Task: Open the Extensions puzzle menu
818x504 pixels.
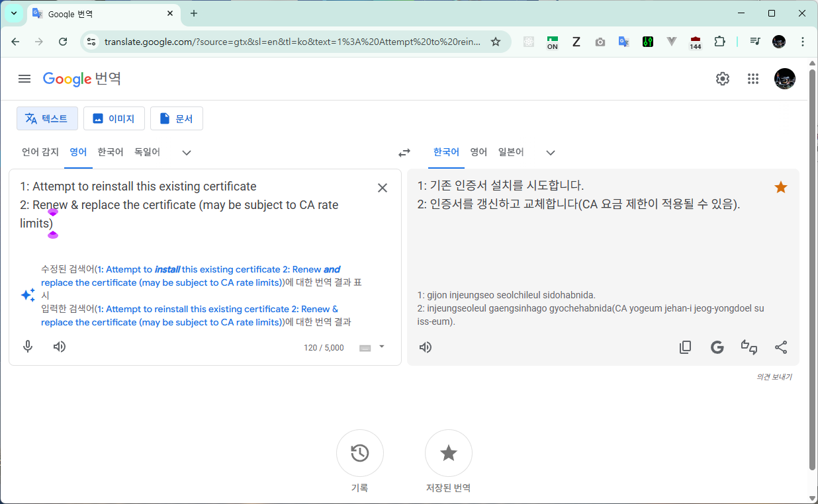Action: (719, 42)
